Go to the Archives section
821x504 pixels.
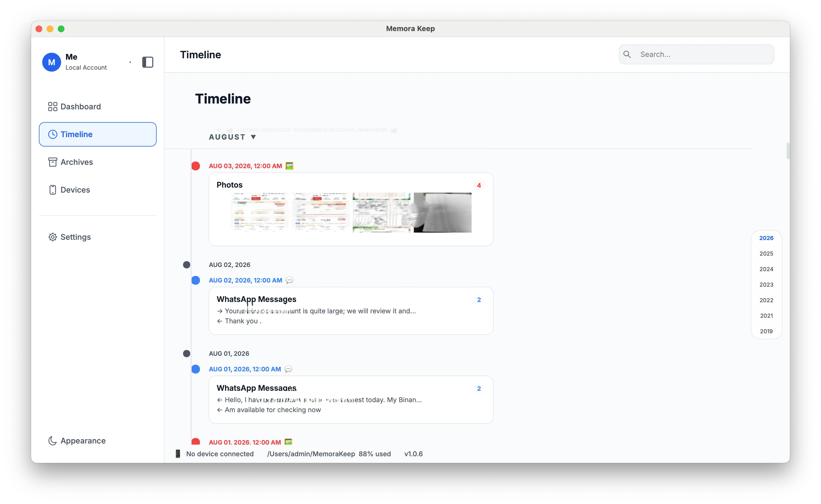tap(97, 162)
